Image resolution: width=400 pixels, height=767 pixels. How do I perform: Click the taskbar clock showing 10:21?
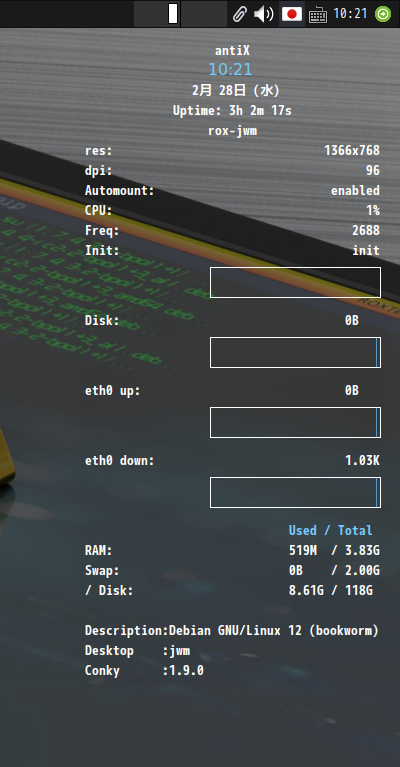pyautogui.click(x=350, y=14)
